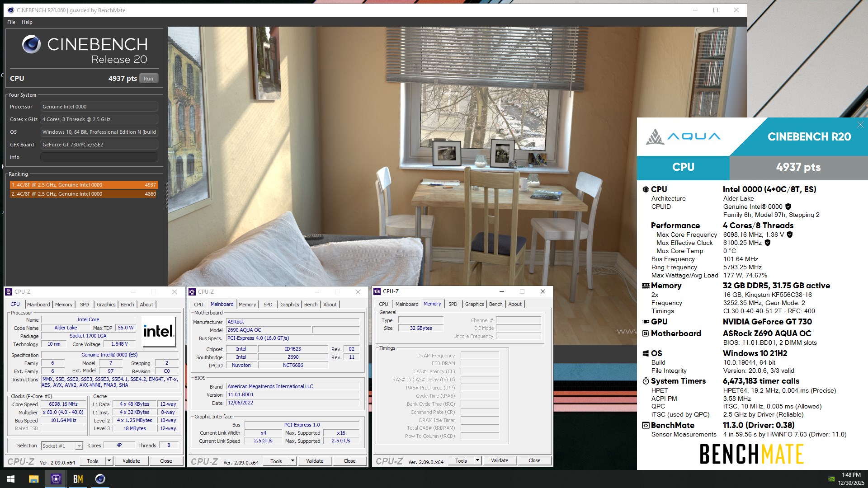Click Max Effective Clock verified shield
Image resolution: width=868 pixels, height=488 pixels.
point(768,243)
